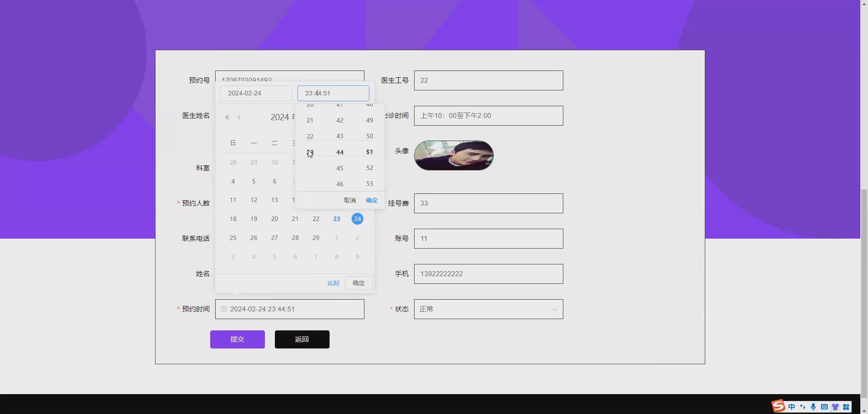Image resolution: width=868 pixels, height=414 pixels.
Task: Click clock icon in 预约时间 field
Action: tap(223, 309)
